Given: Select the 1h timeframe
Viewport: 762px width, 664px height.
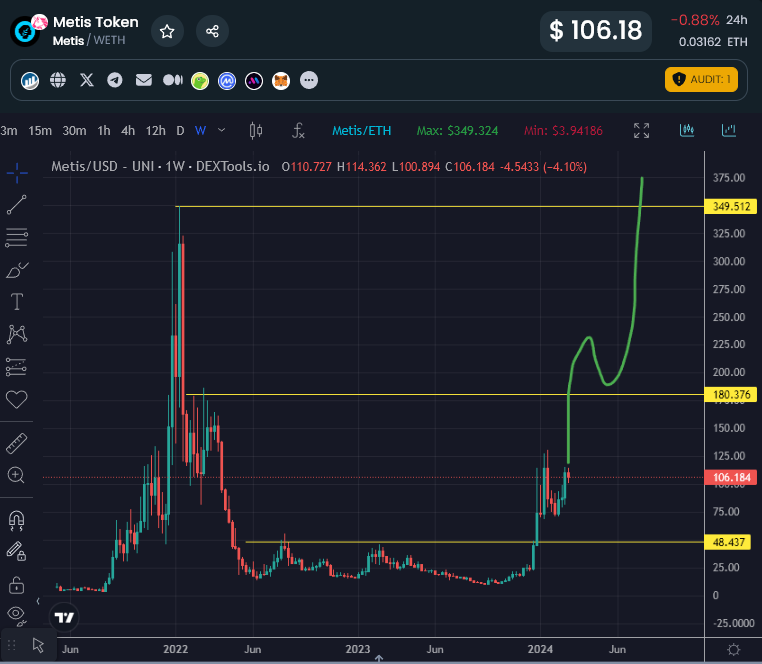Looking at the screenshot, I should (104, 131).
